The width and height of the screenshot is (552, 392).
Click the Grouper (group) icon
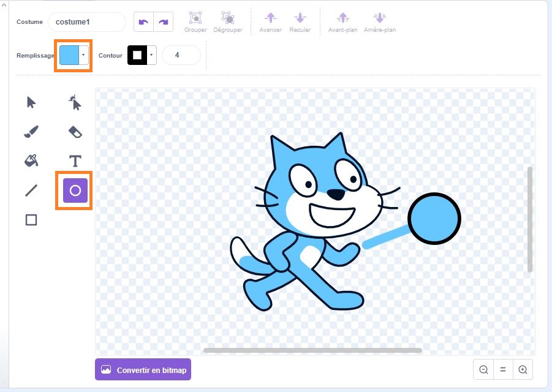[195, 18]
